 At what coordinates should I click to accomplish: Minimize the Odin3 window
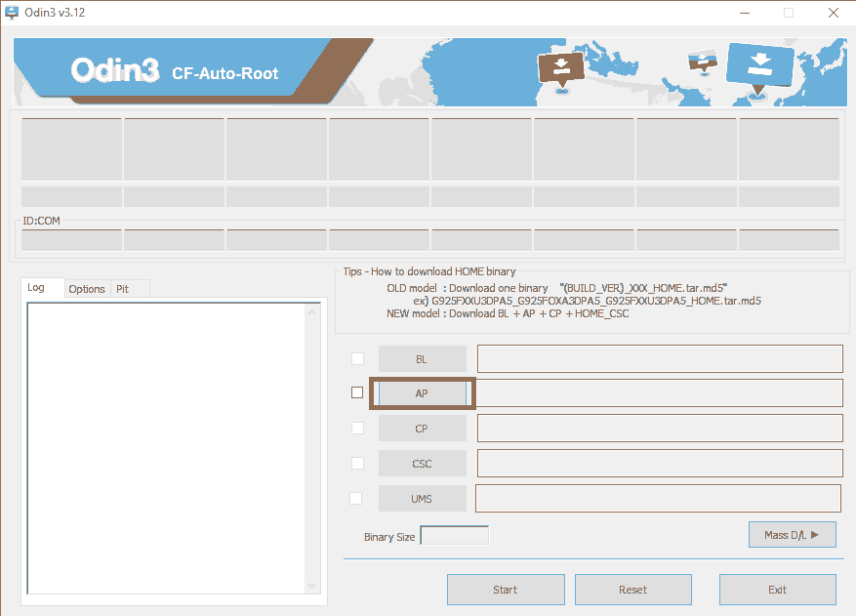[745, 13]
